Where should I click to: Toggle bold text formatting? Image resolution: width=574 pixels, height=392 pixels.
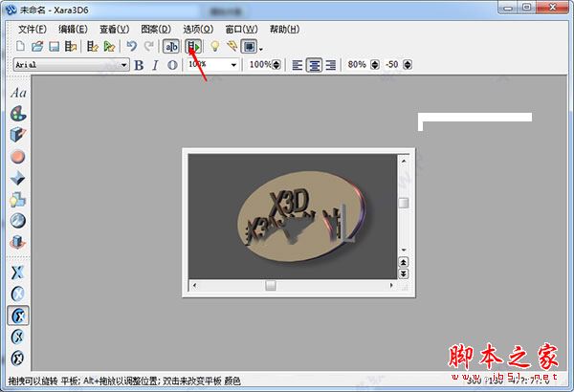point(139,65)
